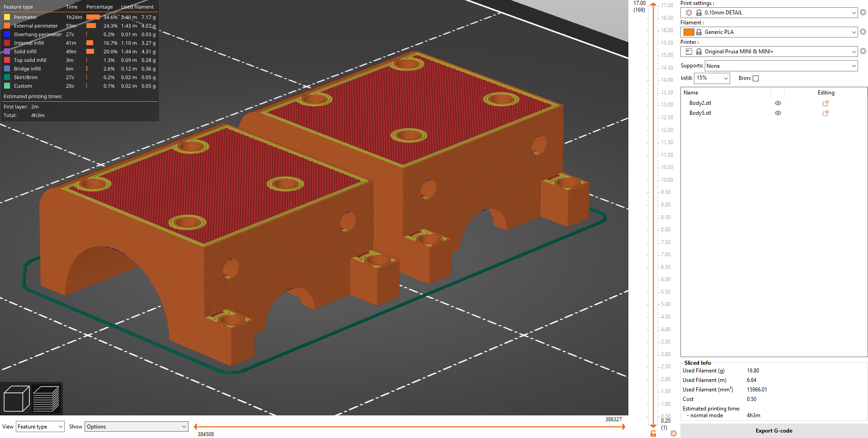Open the View Feature type dropdown
868x438 pixels.
pyautogui.click(x=40, y=426)
